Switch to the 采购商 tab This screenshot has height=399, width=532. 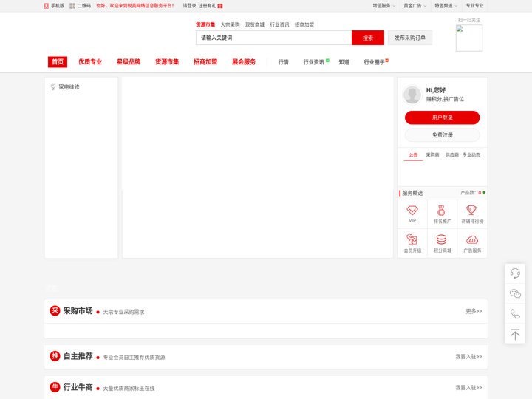[432, 155]
